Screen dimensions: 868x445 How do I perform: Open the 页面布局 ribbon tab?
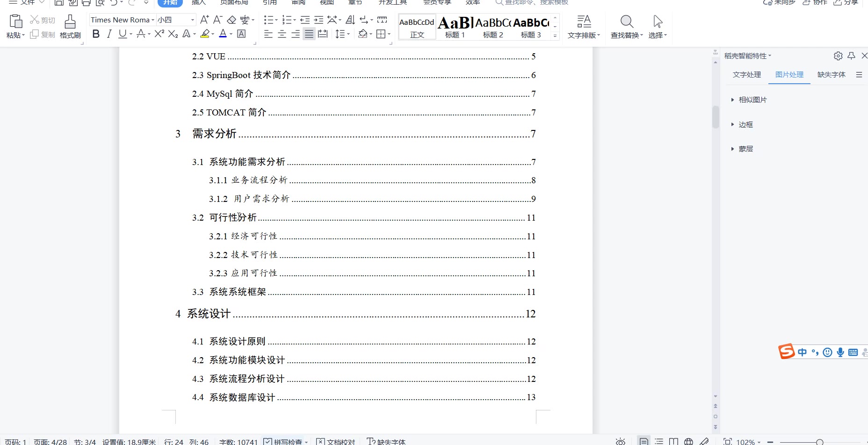click(234, 2)
